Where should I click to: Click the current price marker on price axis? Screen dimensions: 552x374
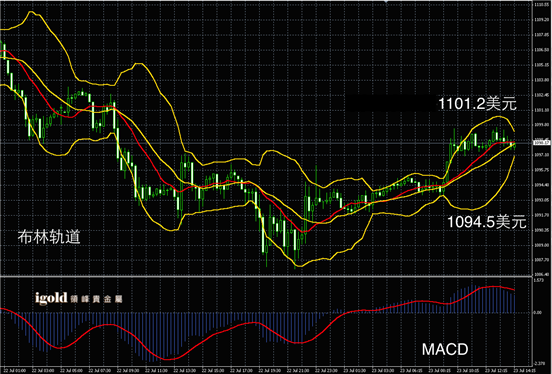coord(542,143)
